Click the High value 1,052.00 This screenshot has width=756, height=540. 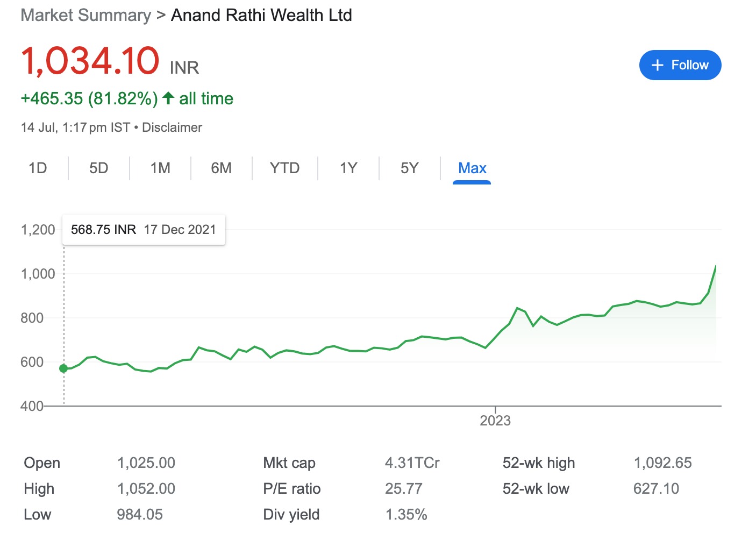tap(146, 489)
